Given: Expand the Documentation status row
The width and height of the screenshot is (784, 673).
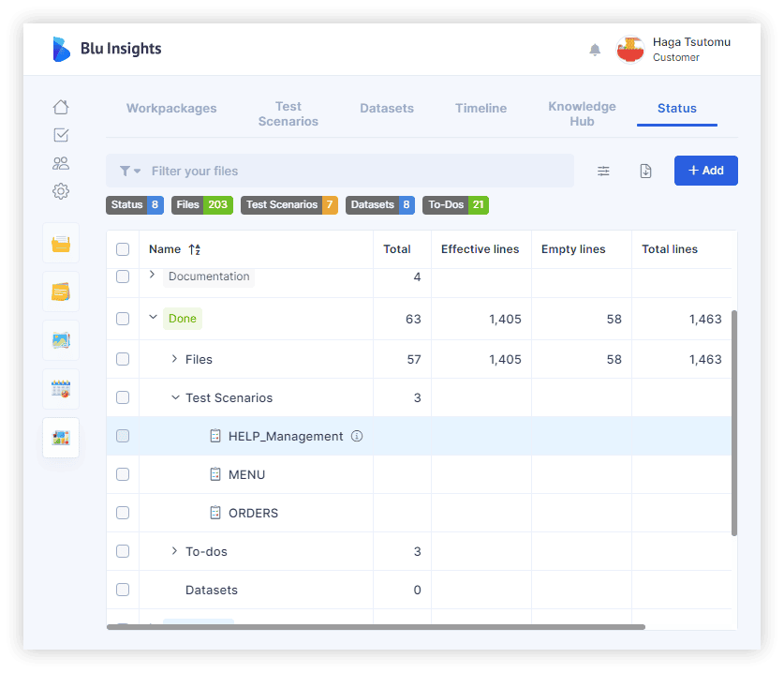Looking at the screenshot, I should click(153, 275).
